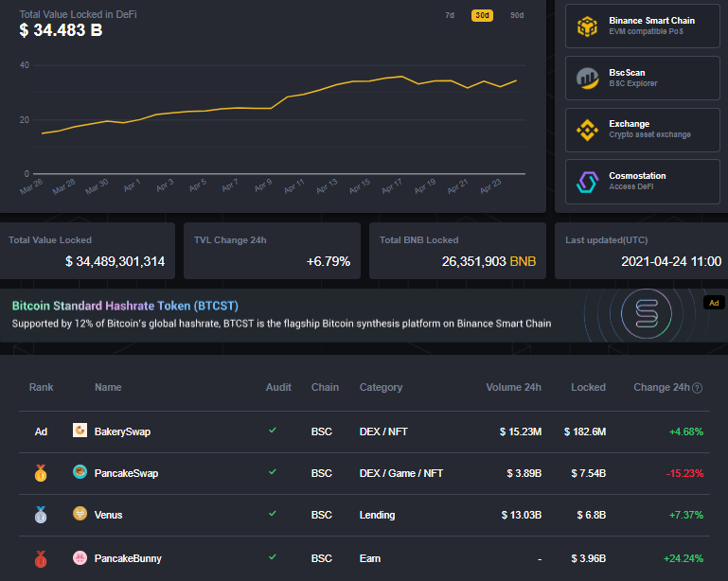This screenshot has height=581, width=728.
Task: Click the BakerySwap project icon
Action: point(80,431)
